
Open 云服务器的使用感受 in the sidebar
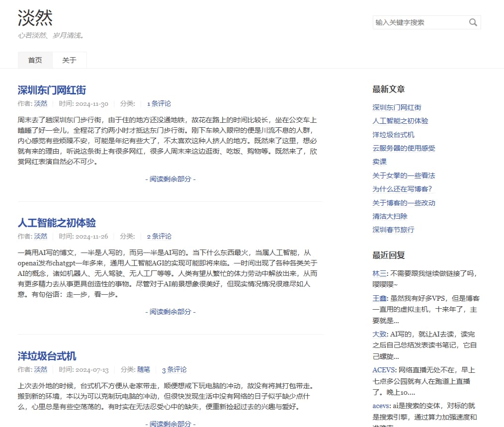404,148
